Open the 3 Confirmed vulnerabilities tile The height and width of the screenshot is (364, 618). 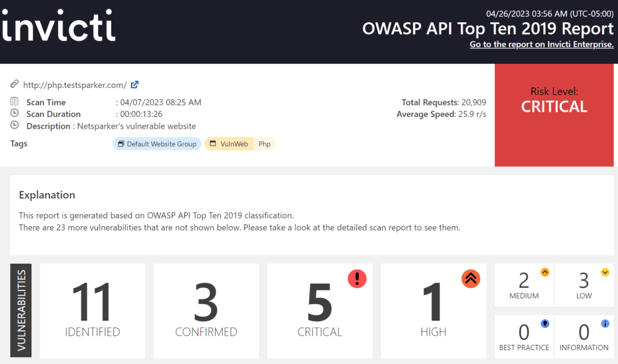click(206, 310)
